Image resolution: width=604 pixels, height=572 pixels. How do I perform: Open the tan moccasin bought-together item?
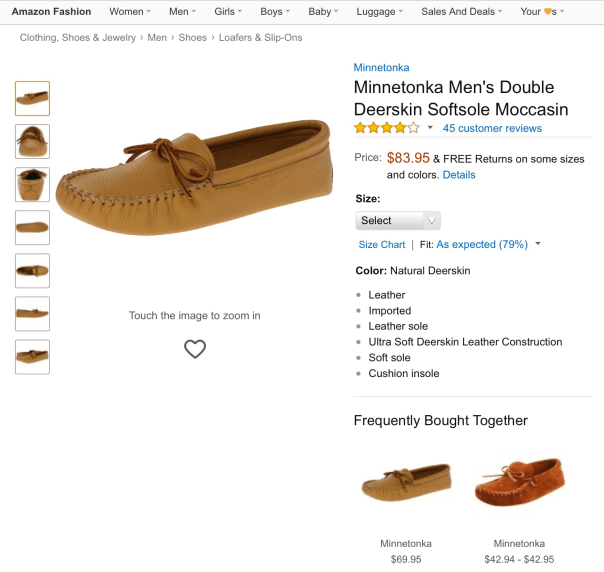406,486
